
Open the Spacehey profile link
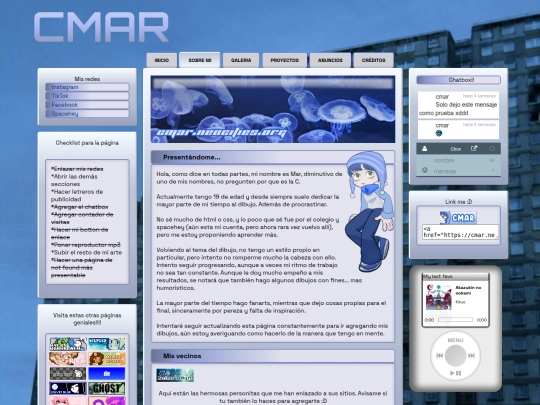coord(87,114)
